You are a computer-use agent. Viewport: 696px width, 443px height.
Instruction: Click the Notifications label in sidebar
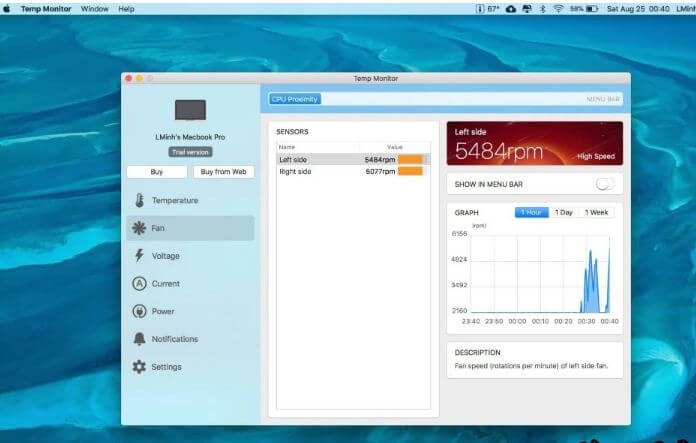tap(175, 339)
